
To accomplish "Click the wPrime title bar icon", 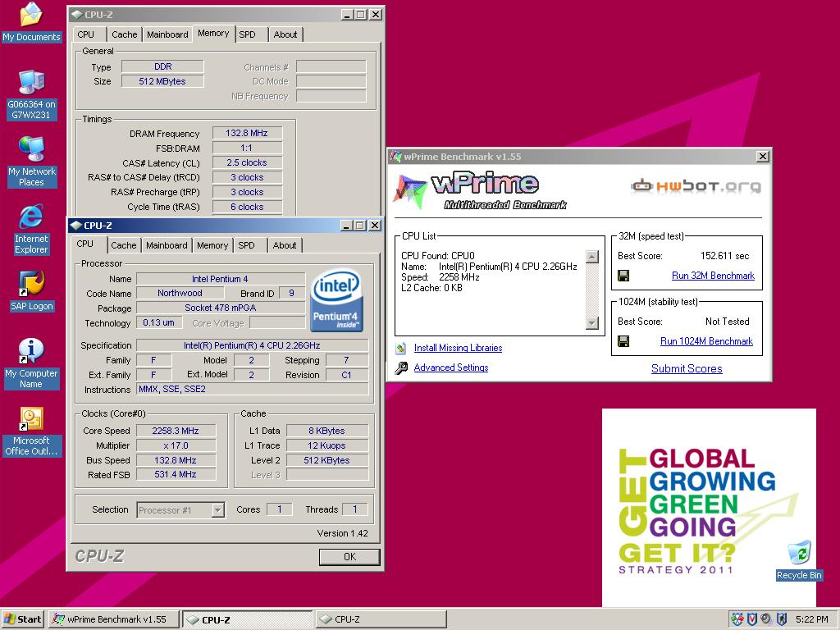I will (x=396, y=157).
